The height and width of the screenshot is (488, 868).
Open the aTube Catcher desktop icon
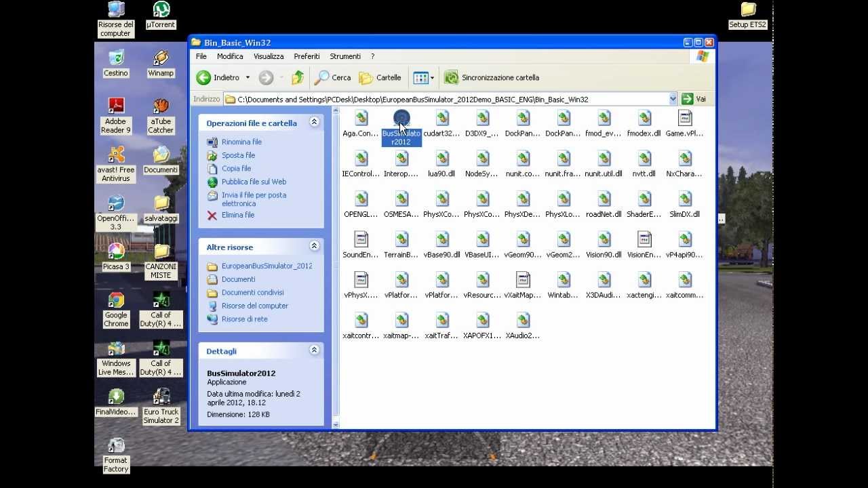click(x=161, y=117)
